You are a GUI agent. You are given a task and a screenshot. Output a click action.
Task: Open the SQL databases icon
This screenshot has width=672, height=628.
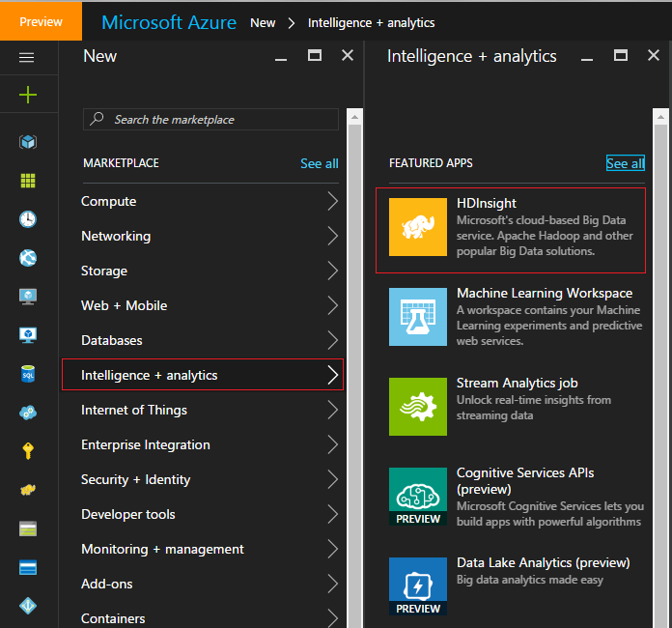(28, 374)
